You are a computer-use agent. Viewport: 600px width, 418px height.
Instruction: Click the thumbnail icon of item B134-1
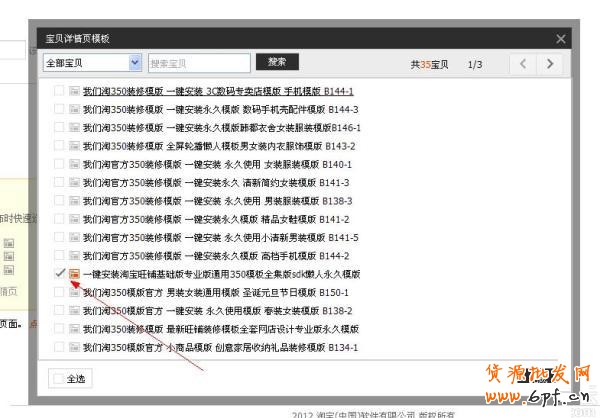click(73, 347)
